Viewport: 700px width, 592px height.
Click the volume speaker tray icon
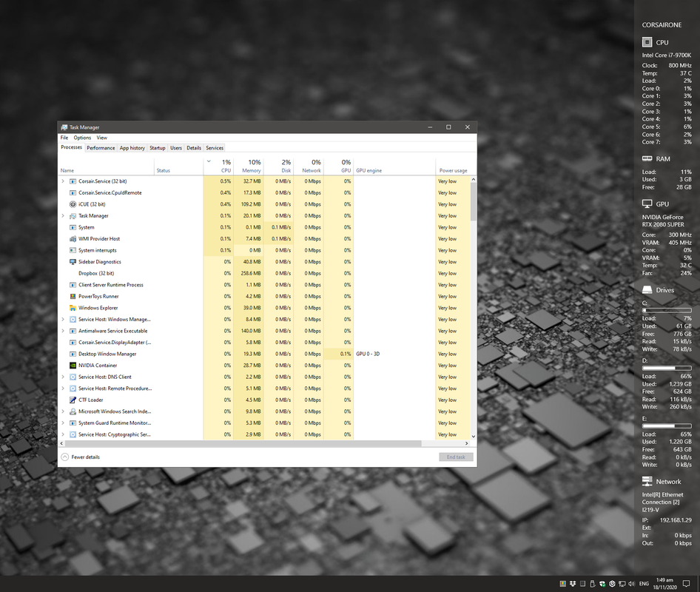tap(632, 584)
